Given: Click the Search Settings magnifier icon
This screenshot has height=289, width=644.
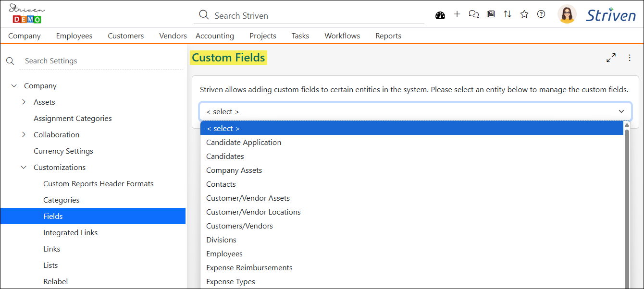Looking at the screenshot, I should [x=10, y=61].
